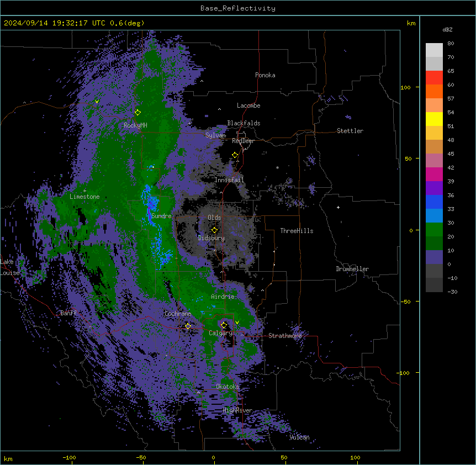This screenshot has width=476, height=465.
Task: Click the white plus marker north of Drumheller
Action: tap(338, 207)
